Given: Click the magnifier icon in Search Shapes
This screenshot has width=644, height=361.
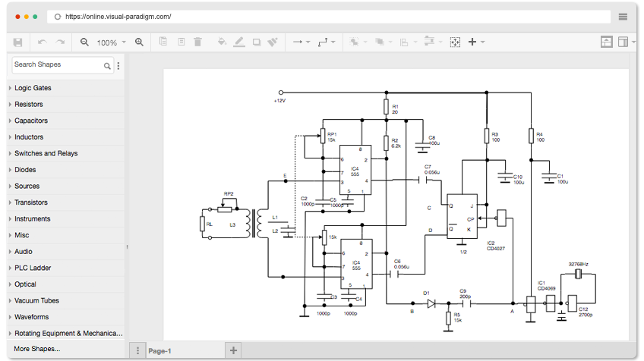Looking at the screenshot, I should click(x=107, y=66).
